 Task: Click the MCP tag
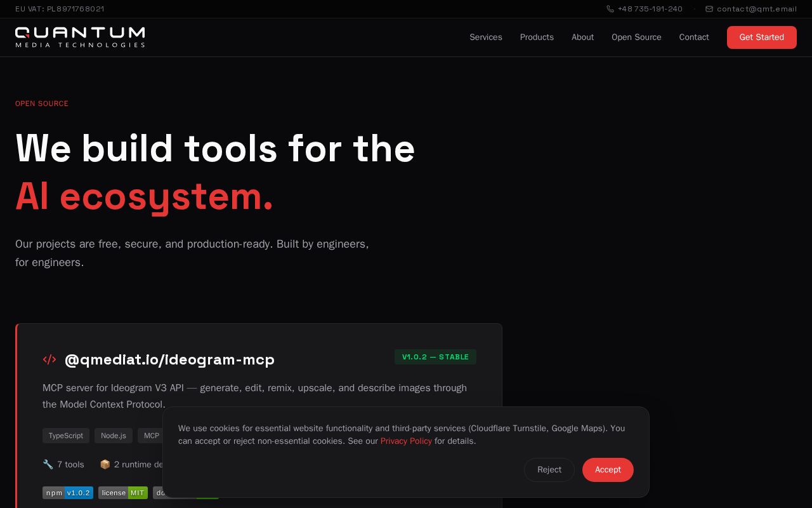pyautogui.click(x=151, y=436)
